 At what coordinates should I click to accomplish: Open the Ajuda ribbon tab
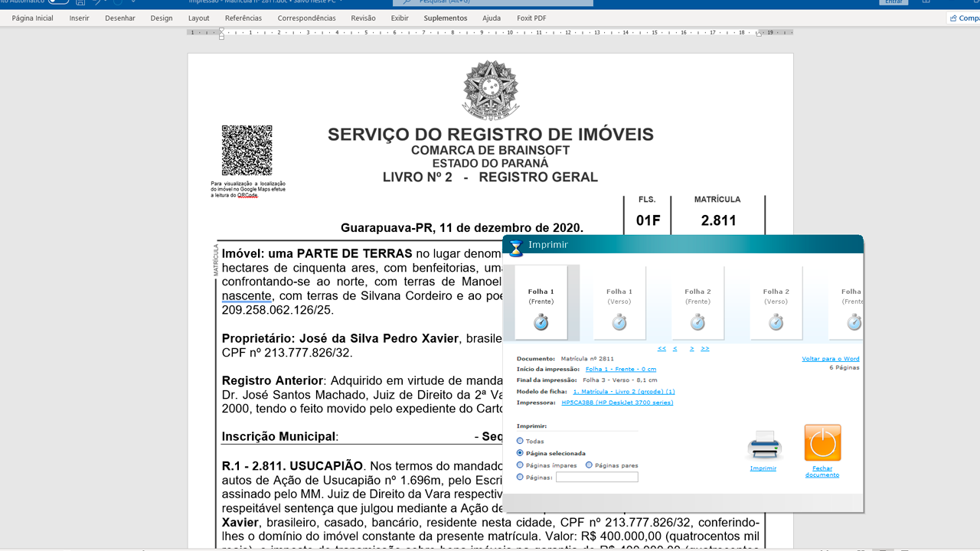pos(492,18)
